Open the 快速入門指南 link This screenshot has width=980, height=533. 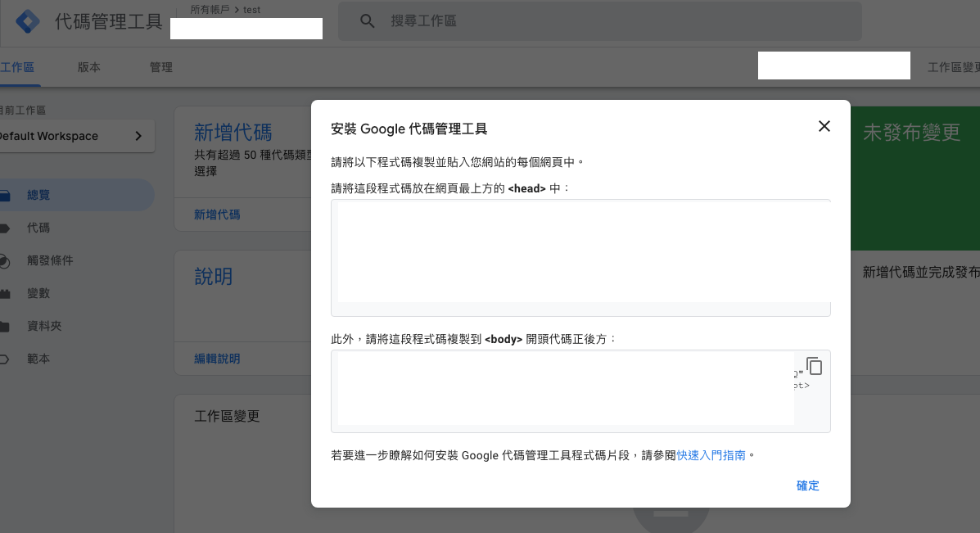pyautogui.click(x=711, y=455)
